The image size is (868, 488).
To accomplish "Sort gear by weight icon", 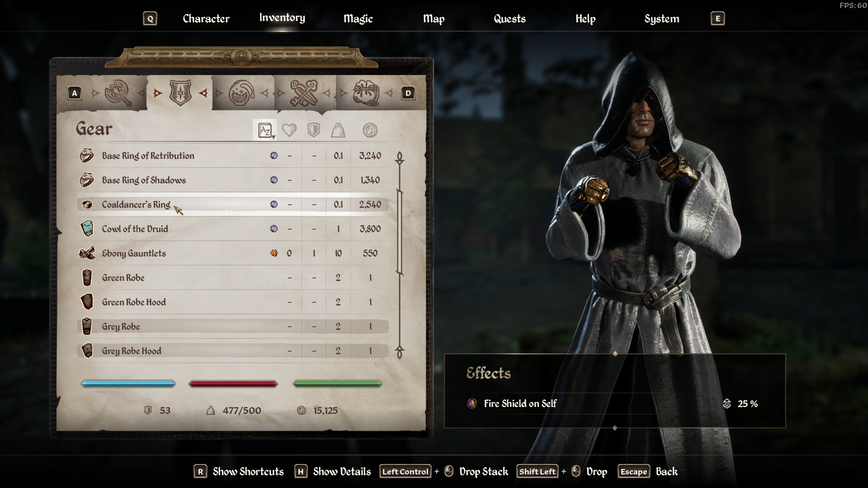I will [x=338, y=131].
